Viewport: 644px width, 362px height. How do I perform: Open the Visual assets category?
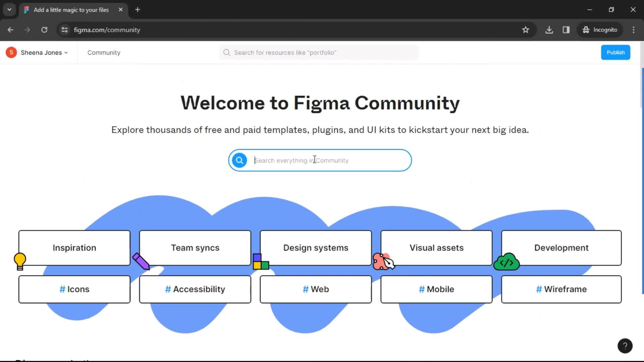pos(437,248)
